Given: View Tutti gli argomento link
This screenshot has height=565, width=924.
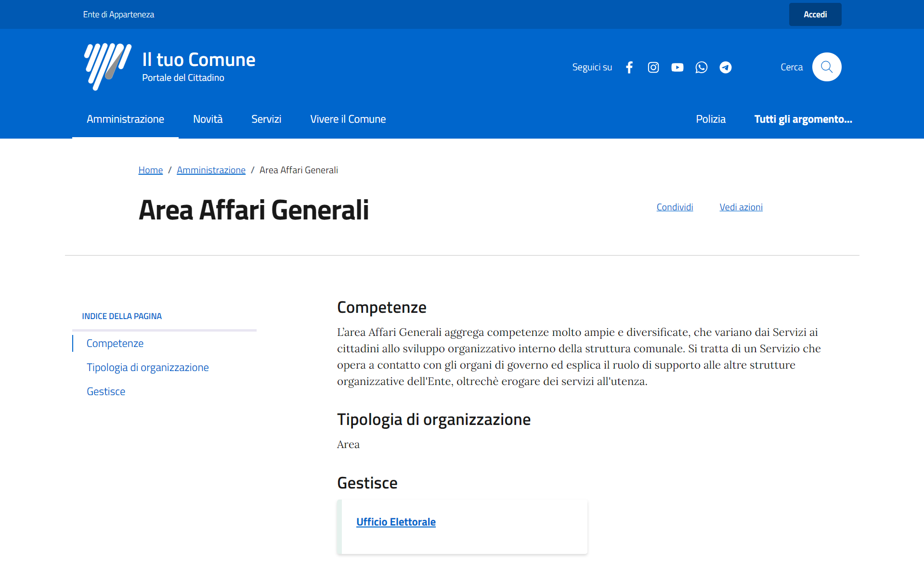Looking at the screenshot, I should [803, 119].
